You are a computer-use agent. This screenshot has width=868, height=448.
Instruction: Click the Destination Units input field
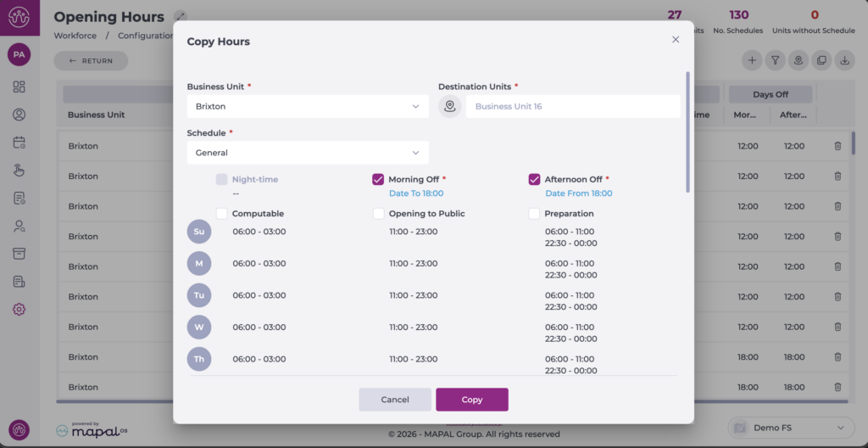[572, 106]
